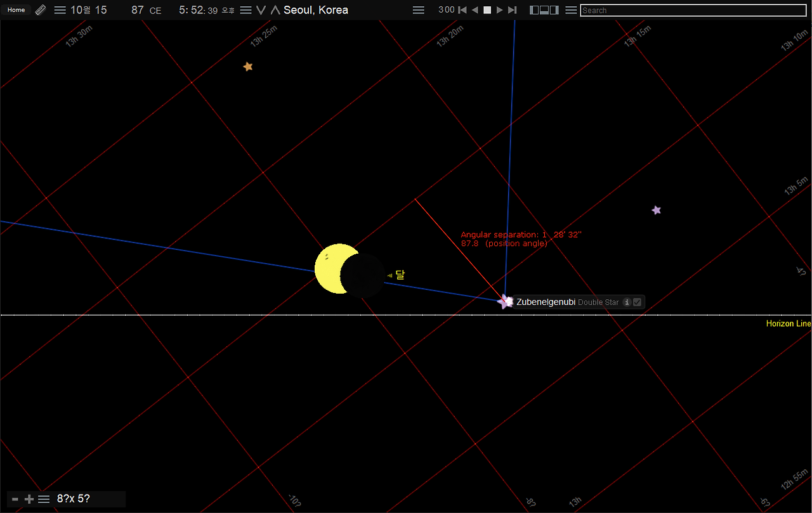Zoom out with the minus button
Screen dimensions: 812x513
[x=15, y=499]
